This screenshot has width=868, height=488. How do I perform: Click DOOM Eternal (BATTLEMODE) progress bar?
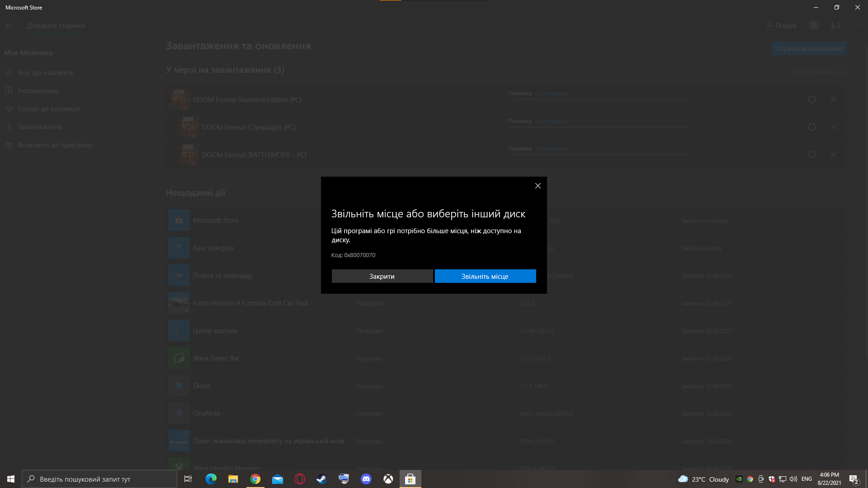(x=598, y=155)
